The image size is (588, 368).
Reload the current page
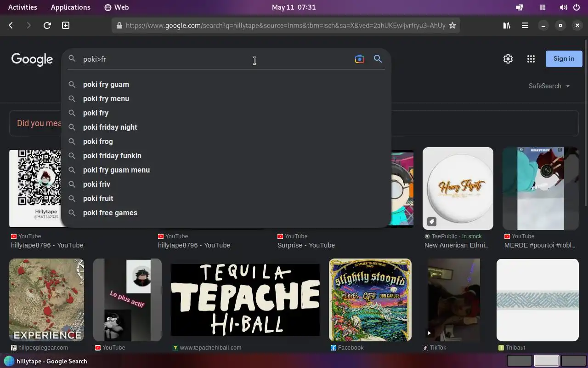pos(47,25)
